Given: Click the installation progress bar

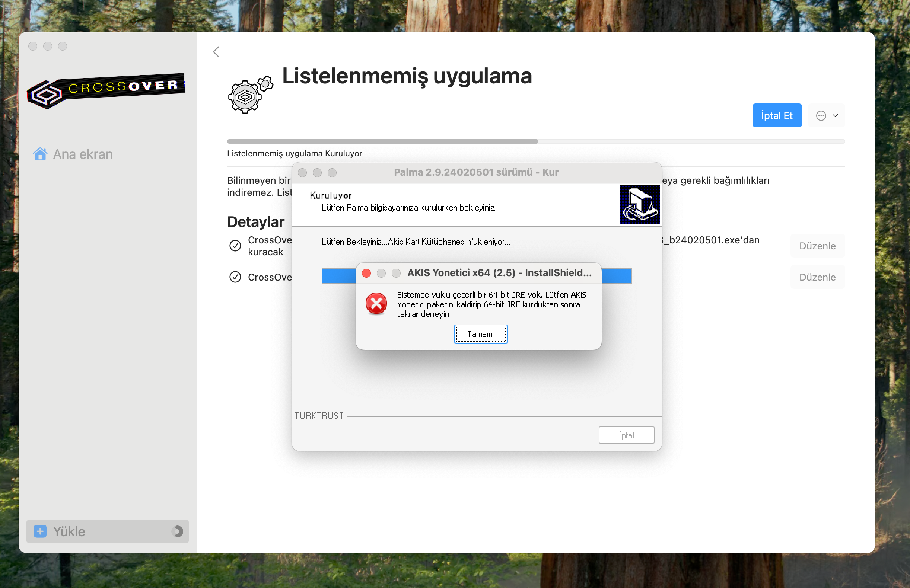Looking at the screenshot, I should tap(535, 141).
